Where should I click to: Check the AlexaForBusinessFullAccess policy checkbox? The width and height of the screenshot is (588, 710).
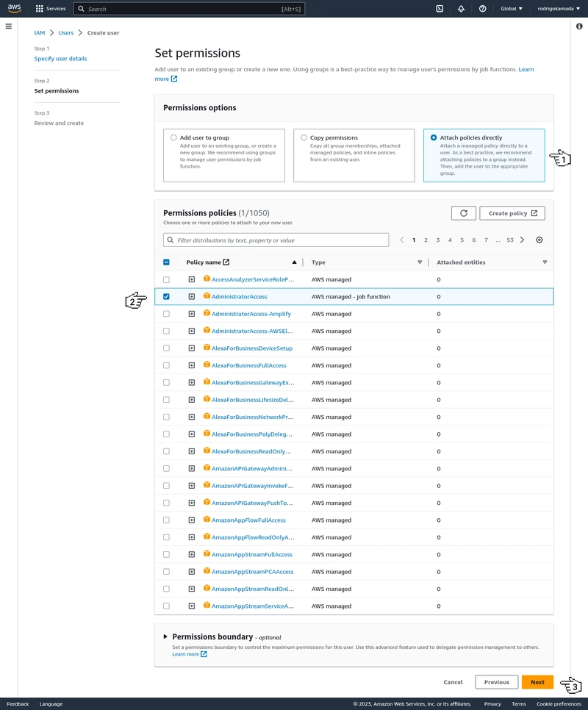point(166,365)
